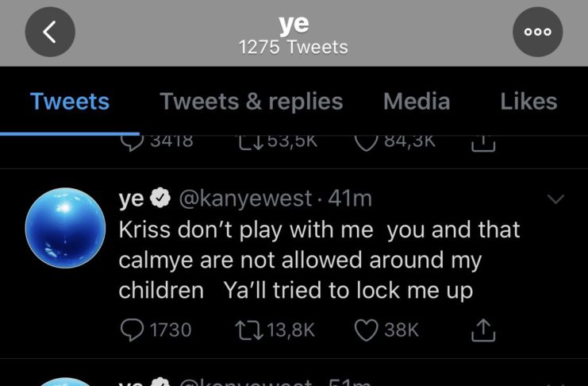This screenshot has width=588, height=386.
Task: Retweet the tweet with 13,8K retweets
Action: pos(240,330)
